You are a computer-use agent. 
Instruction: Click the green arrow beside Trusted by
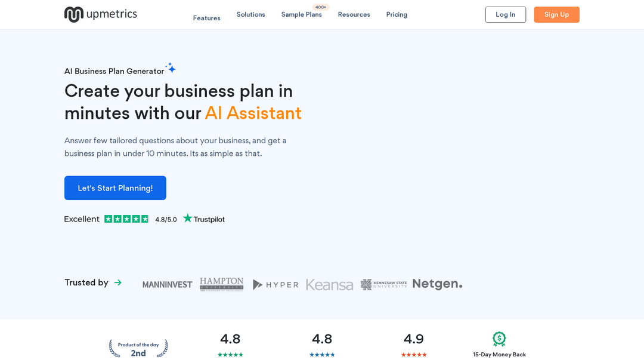[118, 282]
